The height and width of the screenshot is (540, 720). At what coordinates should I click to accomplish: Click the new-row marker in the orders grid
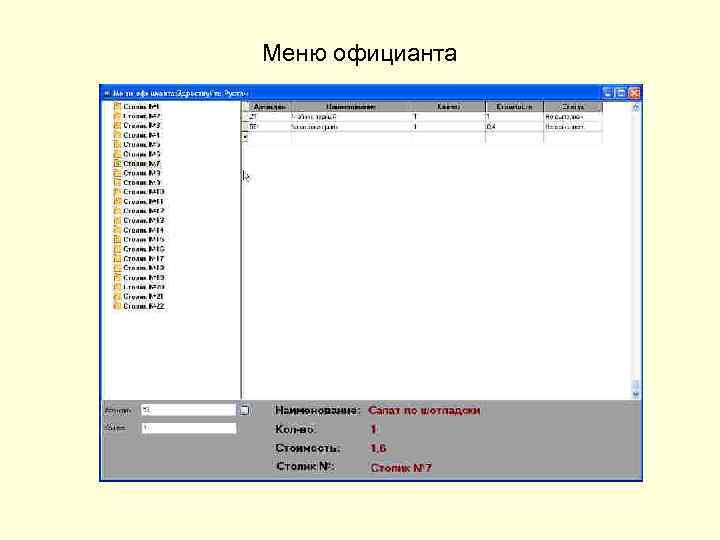point(245,137)
